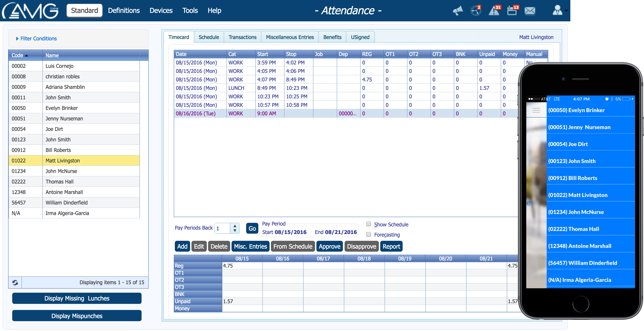Enable the Show Schedule checkbox
Viewport: 644px width, 331px height.
[x=369, y=224]
